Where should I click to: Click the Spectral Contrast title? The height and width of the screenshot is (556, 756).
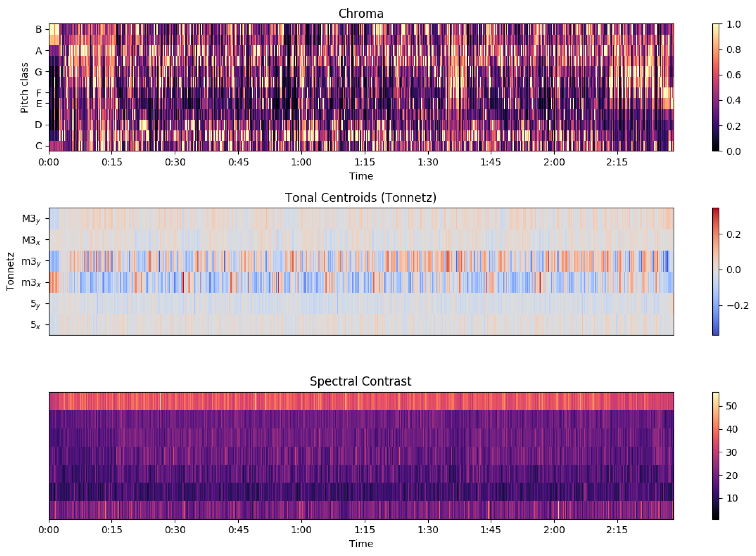click(361, 381)
